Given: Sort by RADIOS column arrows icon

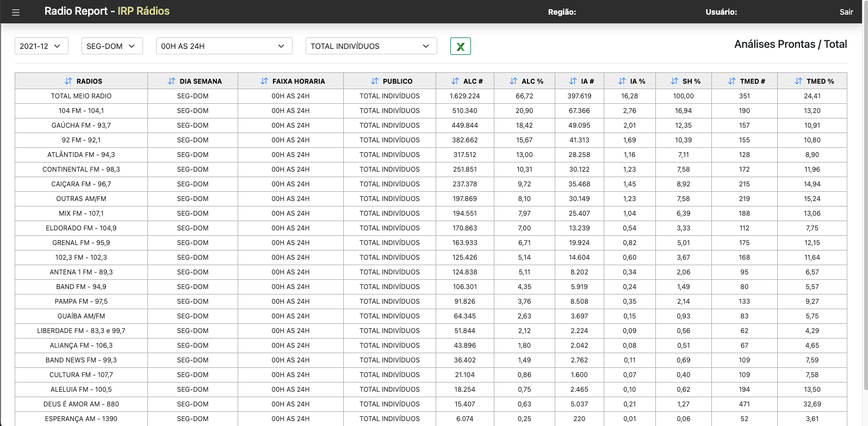Looking at the screenshot, I should 68,81.
